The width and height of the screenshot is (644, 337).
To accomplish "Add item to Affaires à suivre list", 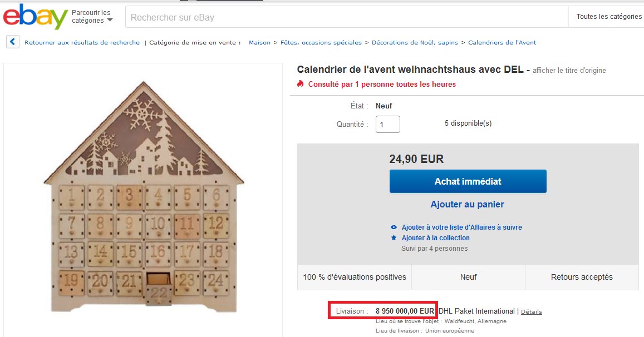I will (461, 227).
